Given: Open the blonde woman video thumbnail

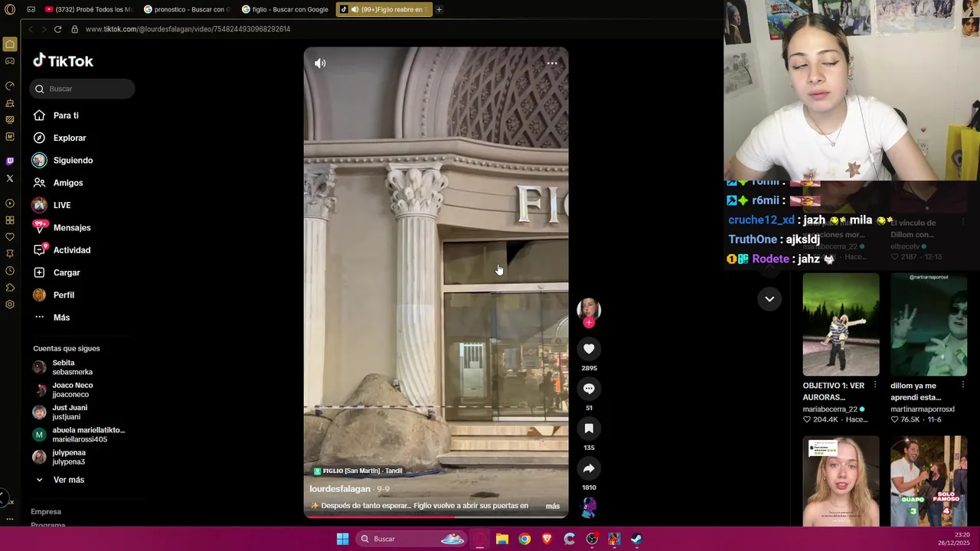Looking at the screenshot, I should [841, 481].
